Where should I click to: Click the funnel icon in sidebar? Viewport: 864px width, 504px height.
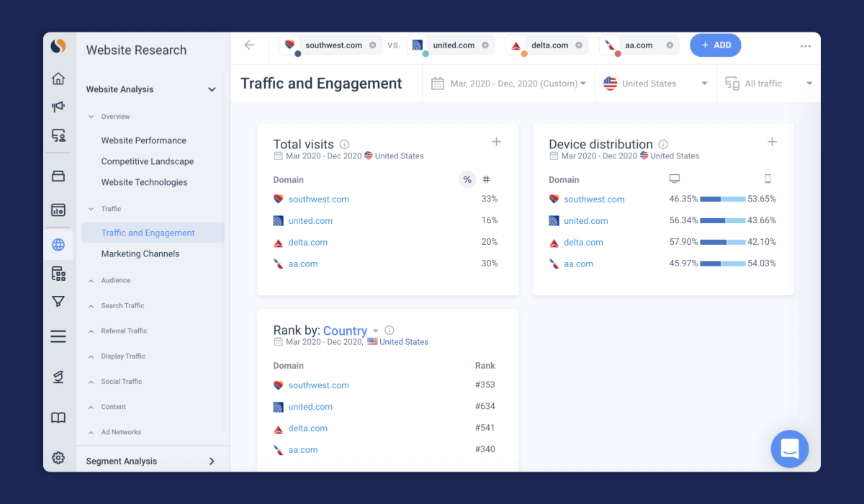pyautogui.click(x=58, y=302)
